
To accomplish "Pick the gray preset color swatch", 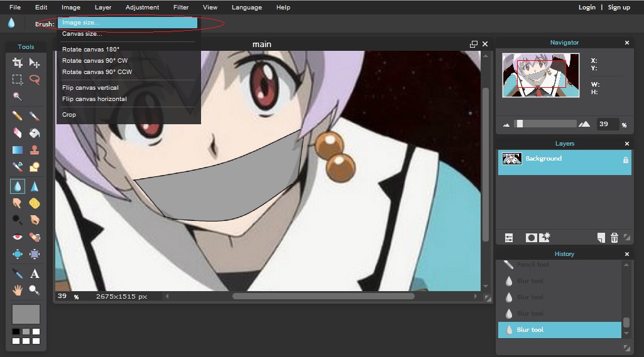I will click(26, 331).
